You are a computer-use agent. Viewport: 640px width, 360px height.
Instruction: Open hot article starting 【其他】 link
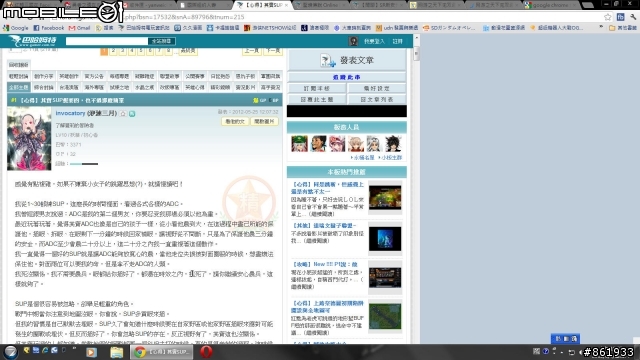point(324,225)
